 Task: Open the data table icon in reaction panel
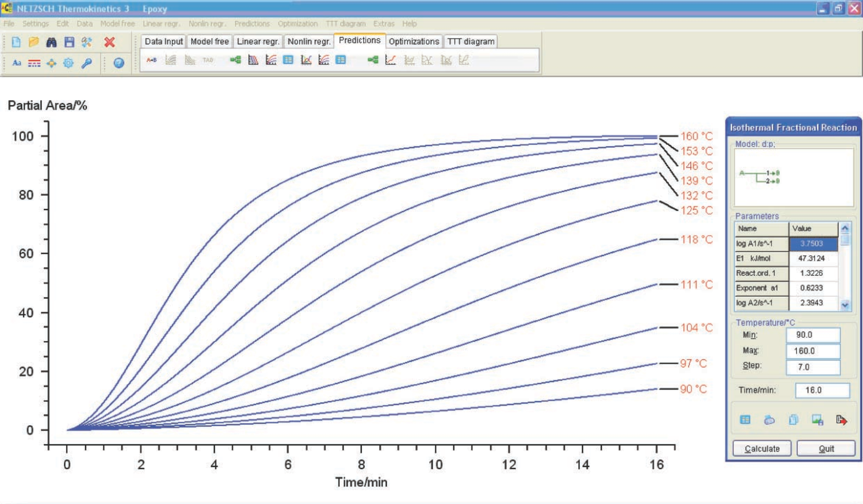click(x=745, y=420)
